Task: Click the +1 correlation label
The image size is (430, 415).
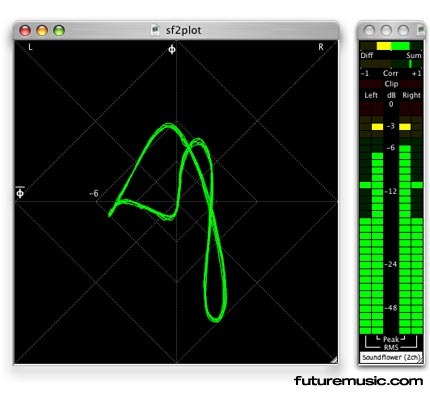Action: pyautogui.click(x=417, y=73)
